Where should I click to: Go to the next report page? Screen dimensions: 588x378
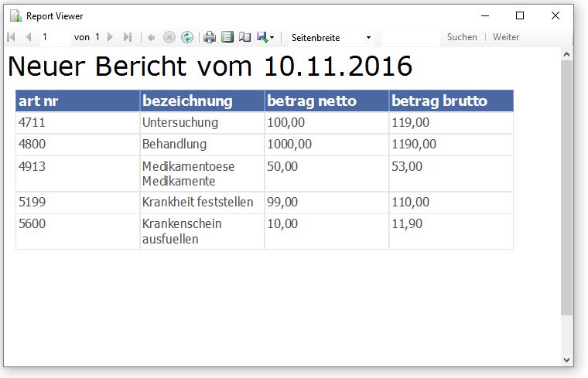coord(110,37)
